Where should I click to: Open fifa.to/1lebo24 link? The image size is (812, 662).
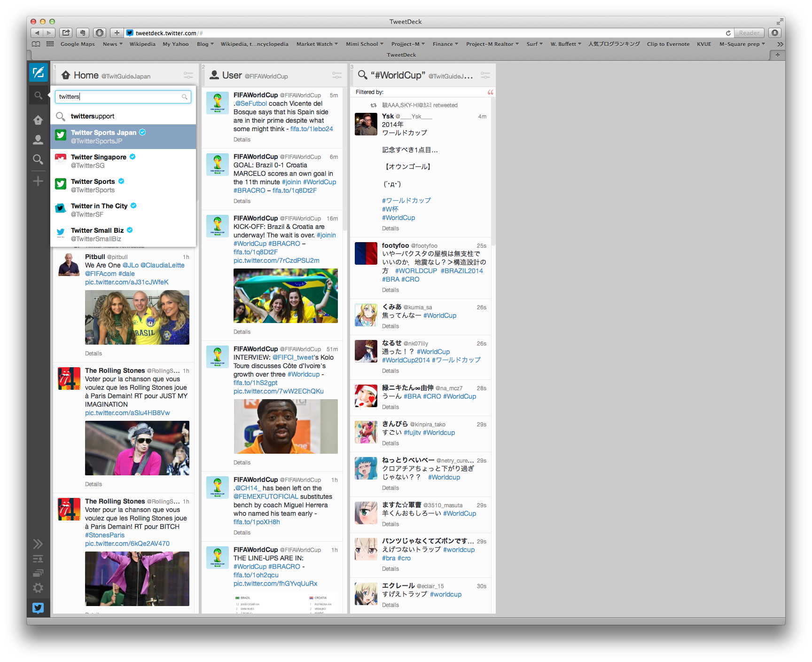pos(312,129)
